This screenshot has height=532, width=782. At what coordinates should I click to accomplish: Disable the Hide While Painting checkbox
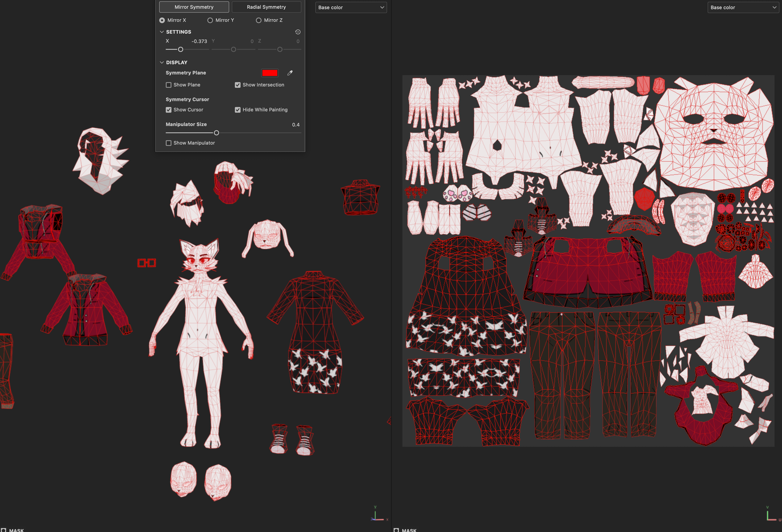click(x=238, y=109)
